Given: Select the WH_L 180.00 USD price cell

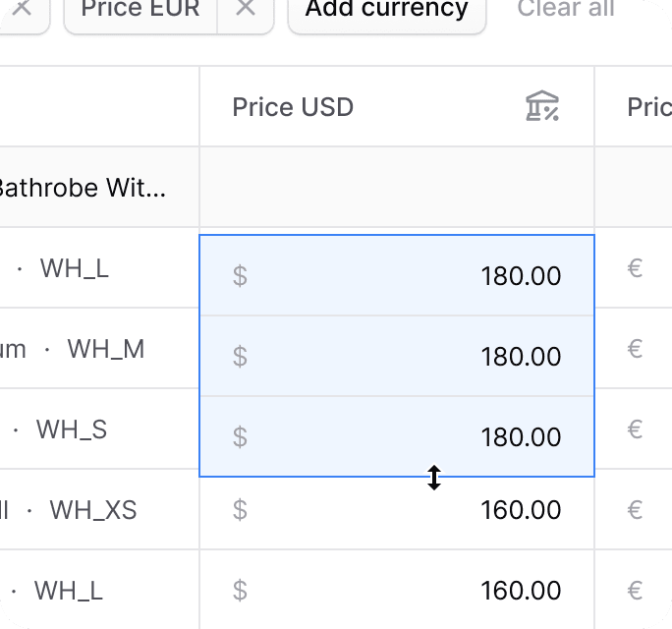Looking at the screenshot, I should (x=397, y=275).
